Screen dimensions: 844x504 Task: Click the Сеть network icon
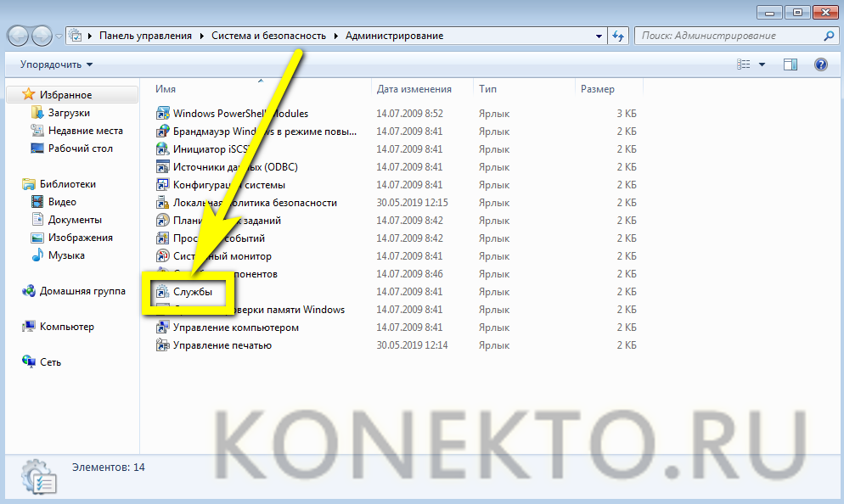pos(29,361)
